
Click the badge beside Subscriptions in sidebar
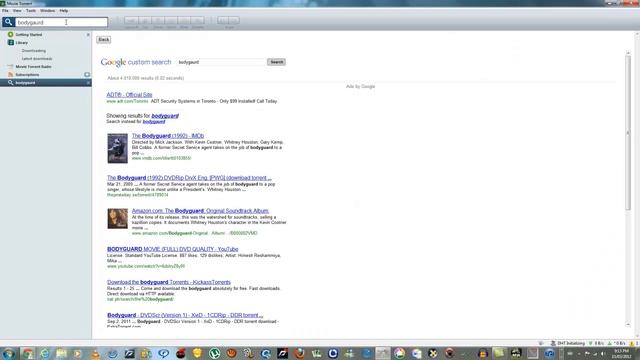pos(87,75)
